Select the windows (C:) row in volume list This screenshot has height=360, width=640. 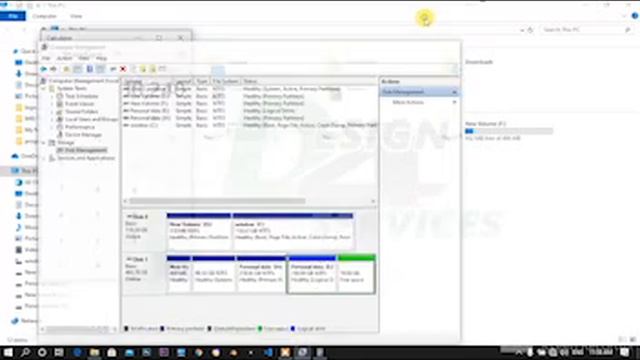(x=250, y=125)
